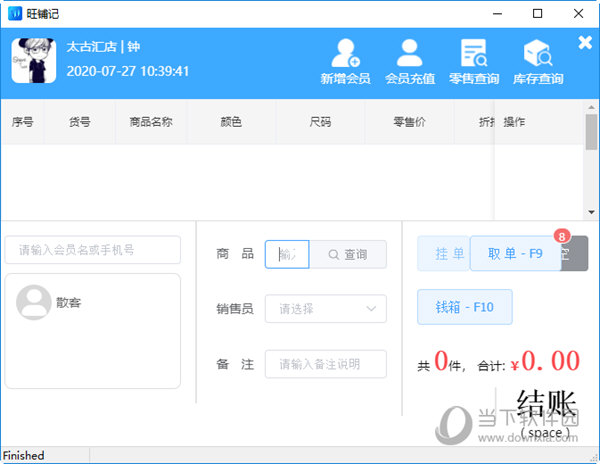This screenshot has width=600, height=464.
Task: Open 库存查询 inventory query
Action: [x=538, y=62]
